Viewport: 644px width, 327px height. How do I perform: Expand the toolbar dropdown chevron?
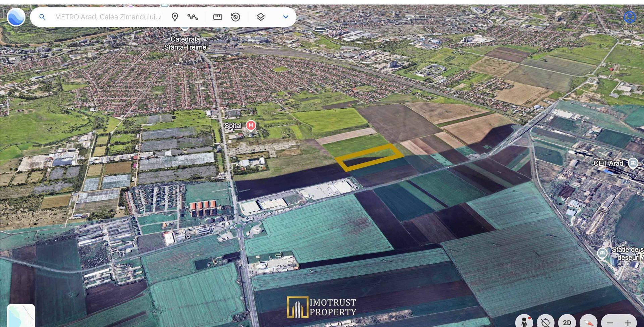pos(285,17)
